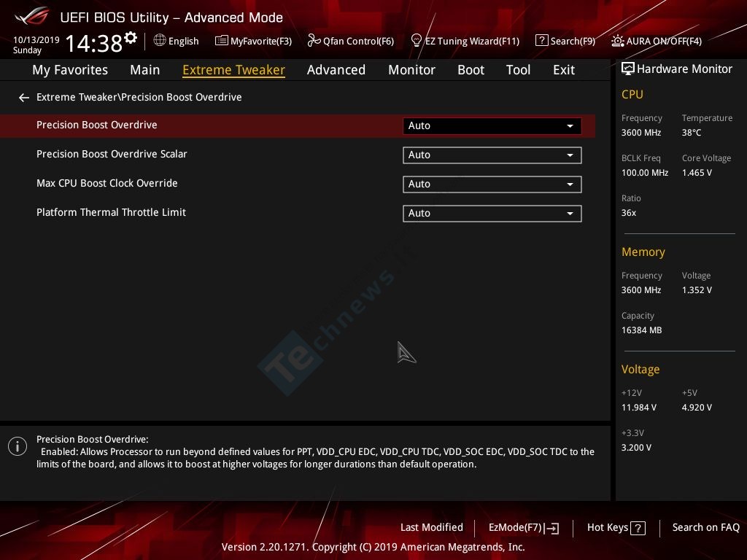Open Platform Thermal Throttle Limit dropdown
The image size is (747, 560).
click(492, 214)
